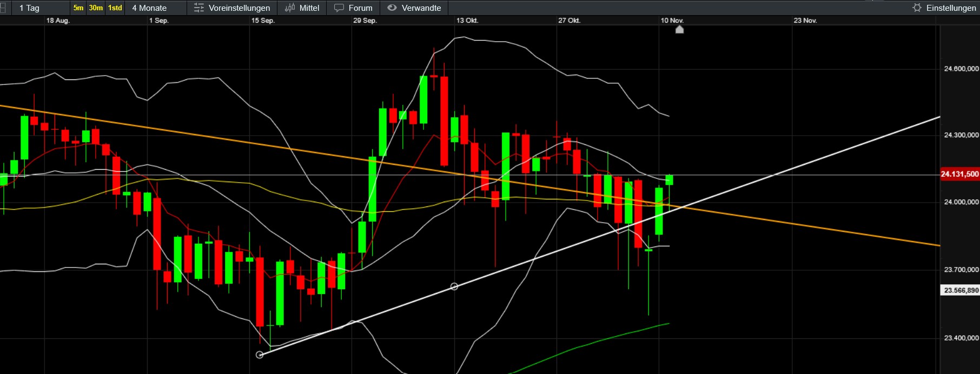Open the Verwandte menu item
Image resolution: width=980 pixels, height=374 pixels.
point(421,8)
